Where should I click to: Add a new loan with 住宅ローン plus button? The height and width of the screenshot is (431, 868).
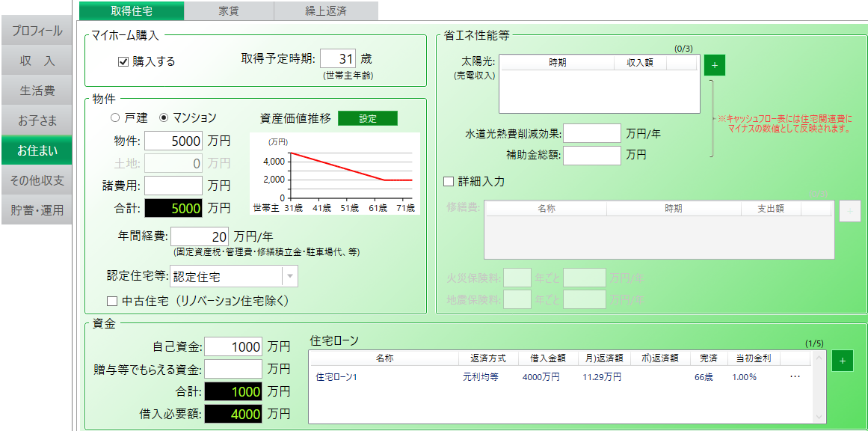[842, 361]
